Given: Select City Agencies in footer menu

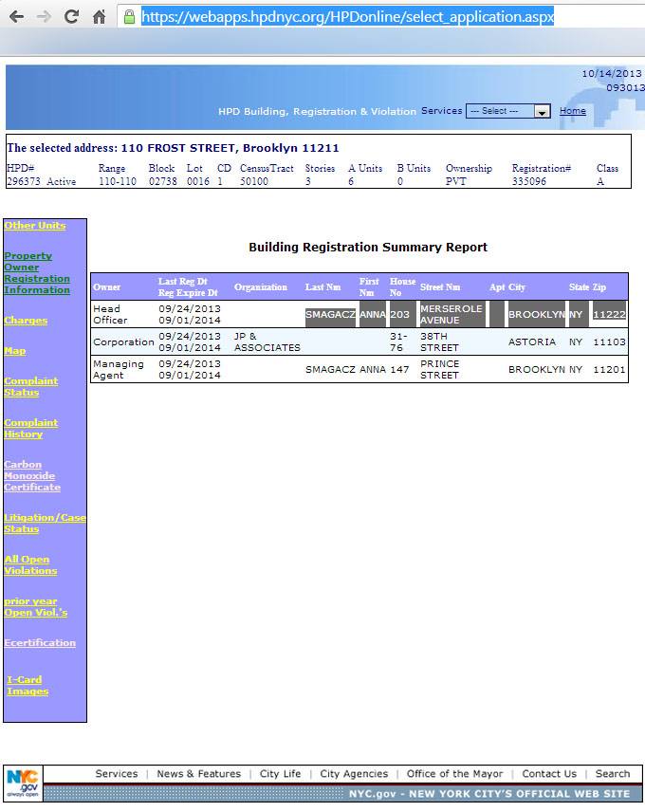Looking at the screenshot, I should (354, 774).
